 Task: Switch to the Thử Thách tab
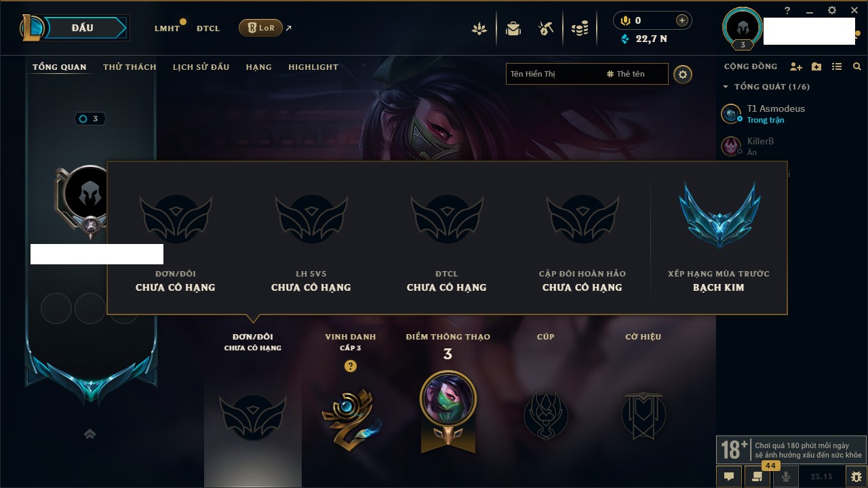click(130, 67)
